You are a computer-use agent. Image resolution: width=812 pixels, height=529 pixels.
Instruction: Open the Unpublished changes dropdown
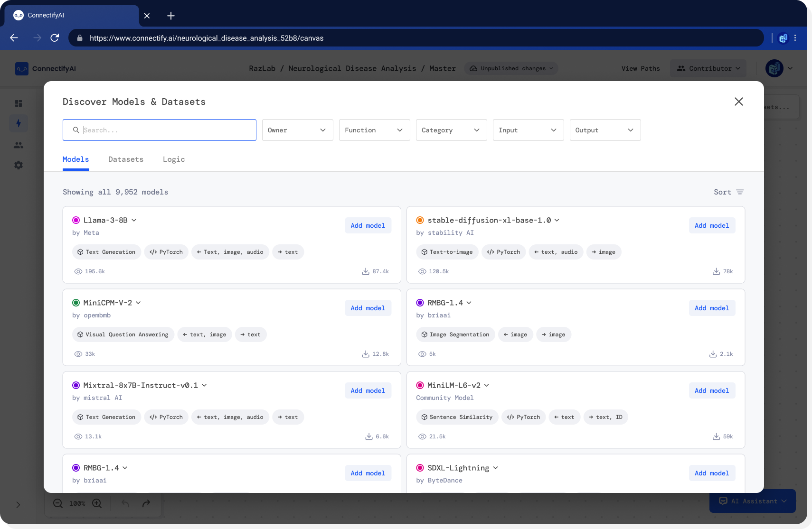tap(511, 68)
